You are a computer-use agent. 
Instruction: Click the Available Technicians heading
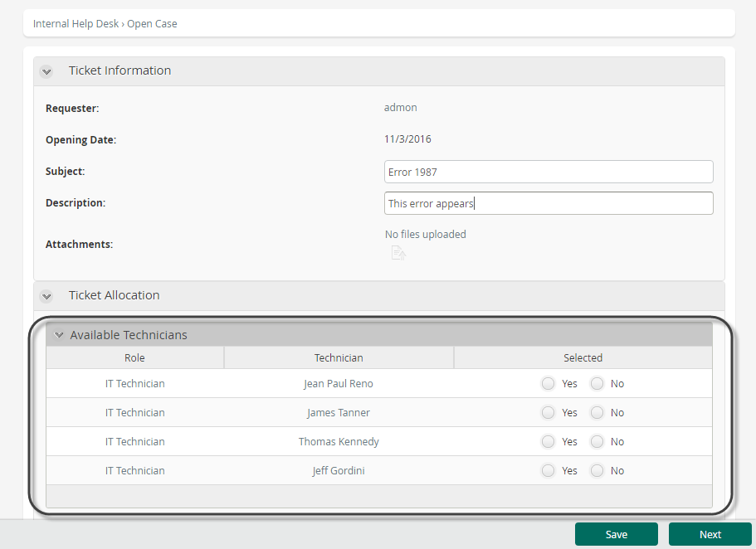coord(129,335)
